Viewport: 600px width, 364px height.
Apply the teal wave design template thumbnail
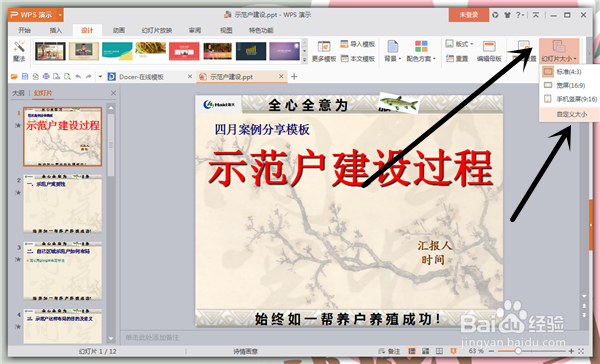click(x=117, y=51)
